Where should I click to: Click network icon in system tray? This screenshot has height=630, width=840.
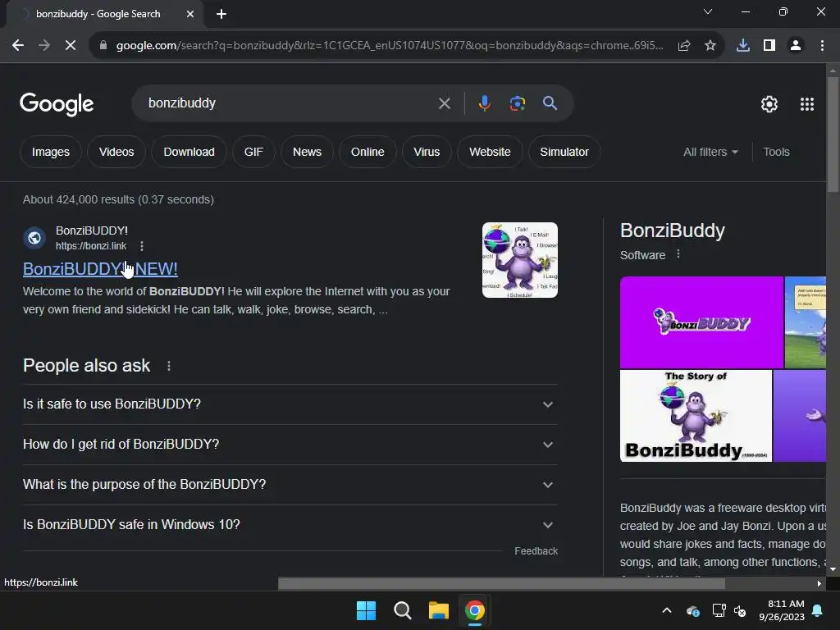[719, 610]
